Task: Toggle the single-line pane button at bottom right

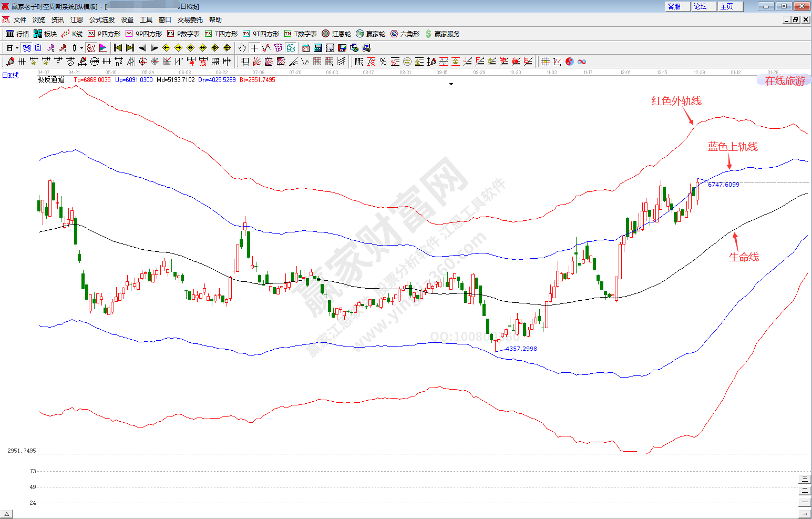Action: (x=804, y=502)
